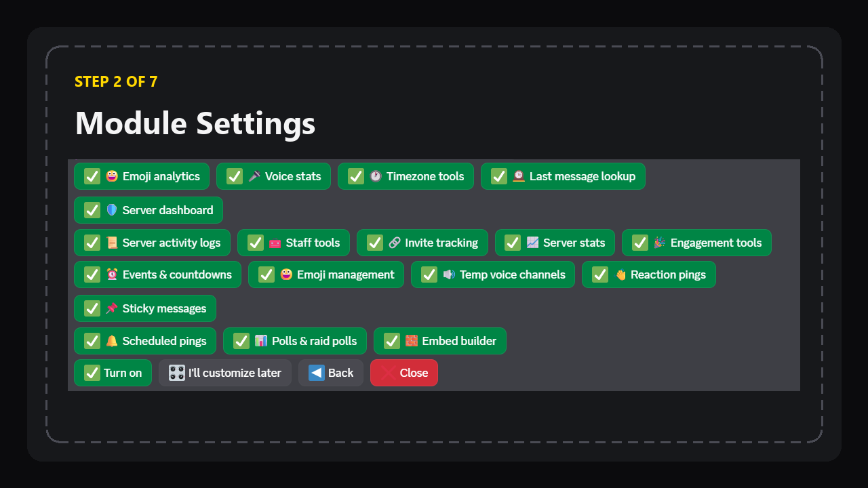
Task: Choose I'll customize later
Action: tap(225, 373)
